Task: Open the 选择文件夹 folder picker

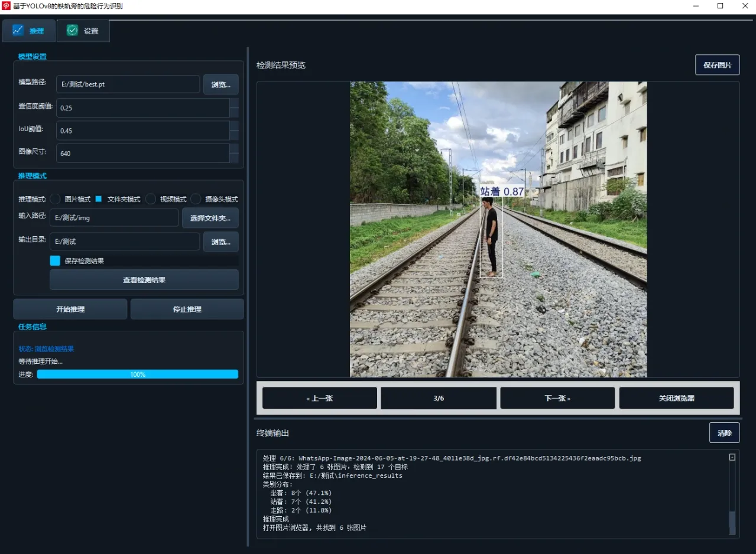Action: [210, 218]
